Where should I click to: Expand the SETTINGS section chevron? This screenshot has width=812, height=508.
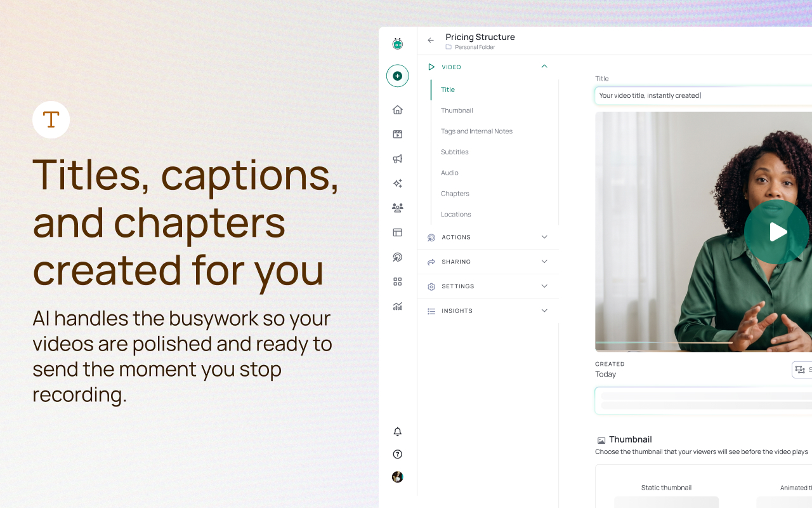coord(544,286)
